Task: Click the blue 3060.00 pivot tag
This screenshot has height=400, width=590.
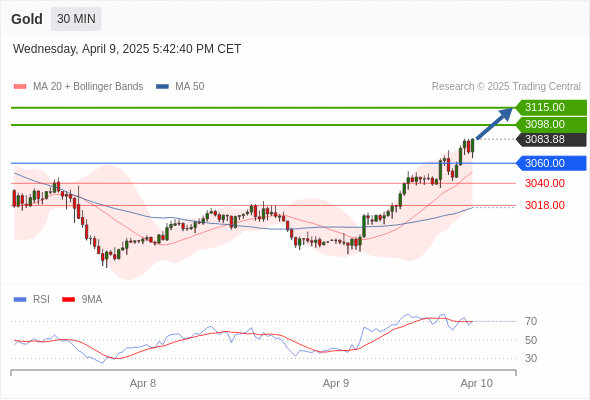Action: coord(551,163)
